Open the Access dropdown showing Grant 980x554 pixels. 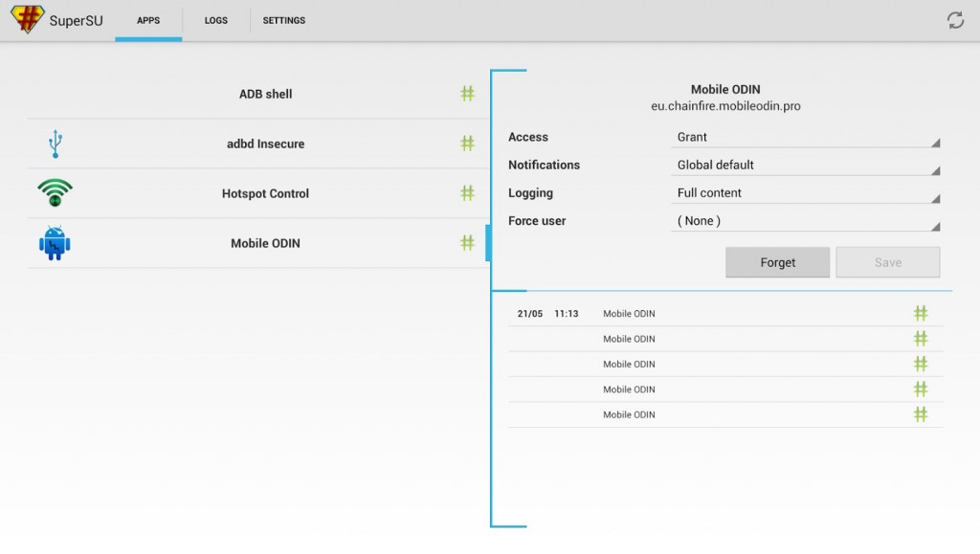[805, 138]
